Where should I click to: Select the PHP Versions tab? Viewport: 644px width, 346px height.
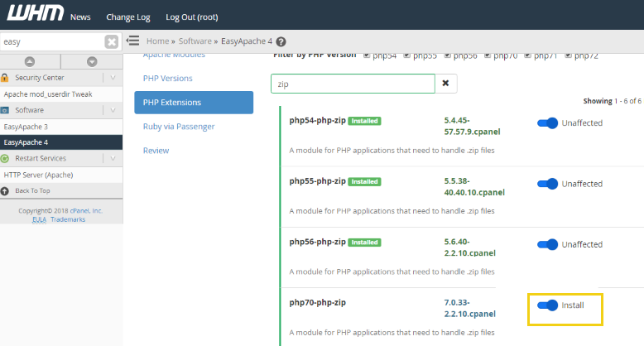[167, 78]
